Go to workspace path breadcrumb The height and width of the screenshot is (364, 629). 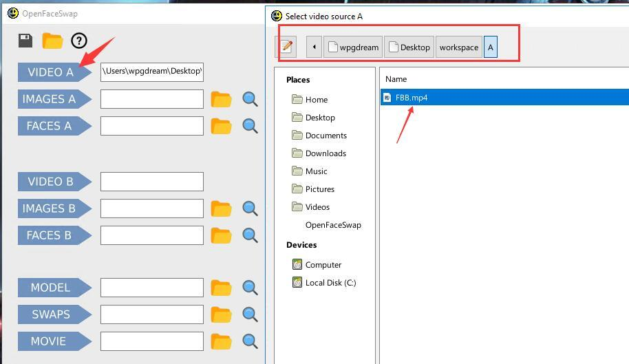pos(459,47)
